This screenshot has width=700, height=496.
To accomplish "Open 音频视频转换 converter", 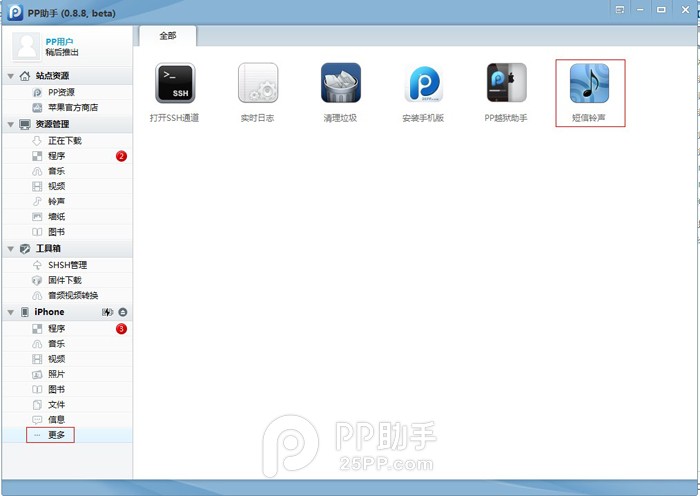I will (67, 295).
